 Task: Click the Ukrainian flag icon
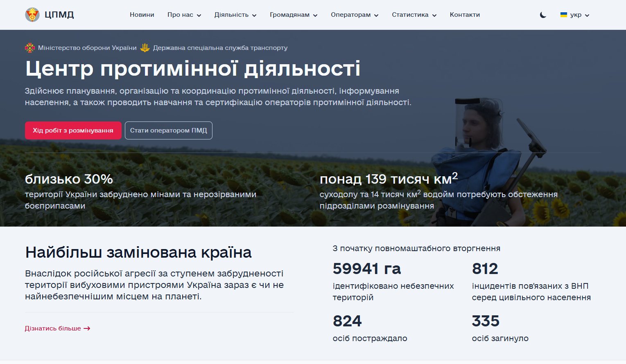coord(563,15)
